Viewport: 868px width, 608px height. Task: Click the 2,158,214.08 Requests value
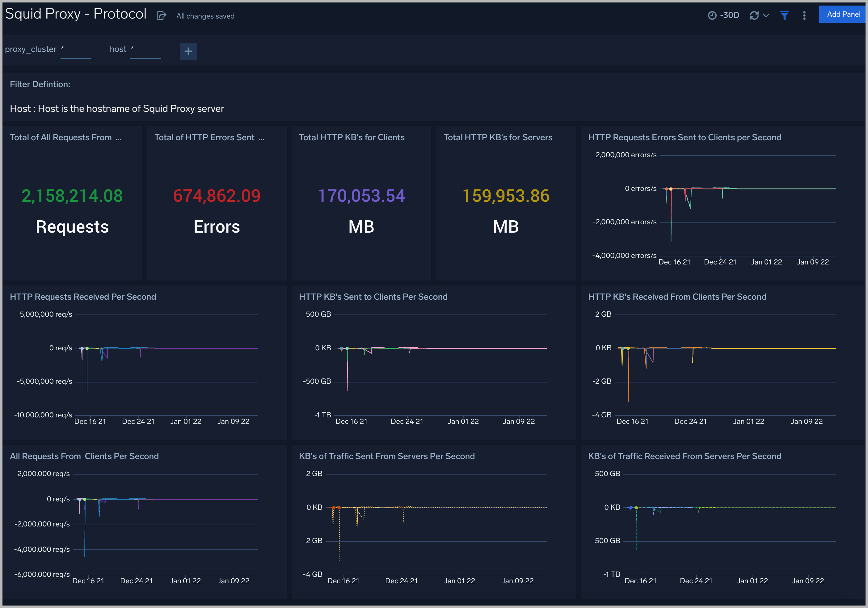72,196
